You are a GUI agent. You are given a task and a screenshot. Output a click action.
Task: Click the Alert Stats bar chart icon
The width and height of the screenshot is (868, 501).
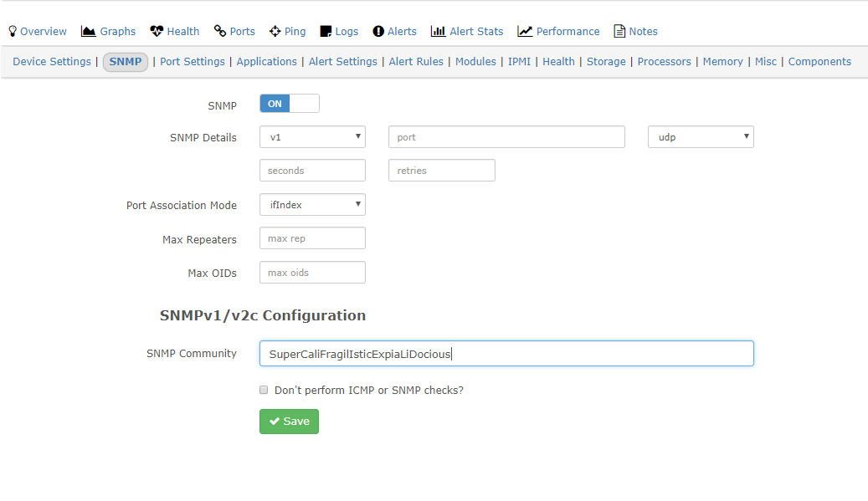439,32
